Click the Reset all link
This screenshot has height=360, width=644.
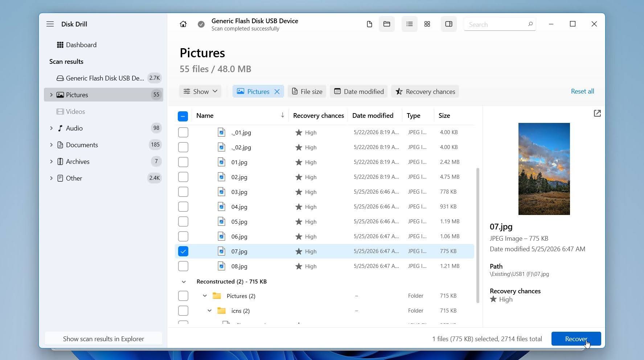[x=582, y=91]
